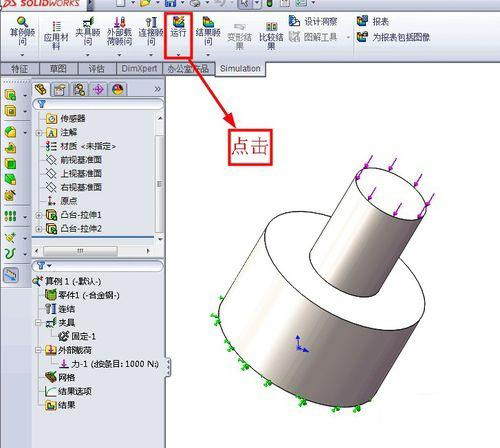Screen dimensions: 500x448
Task: Select the ConfigurationManager tab icon
Action: [x=79, y=89]
